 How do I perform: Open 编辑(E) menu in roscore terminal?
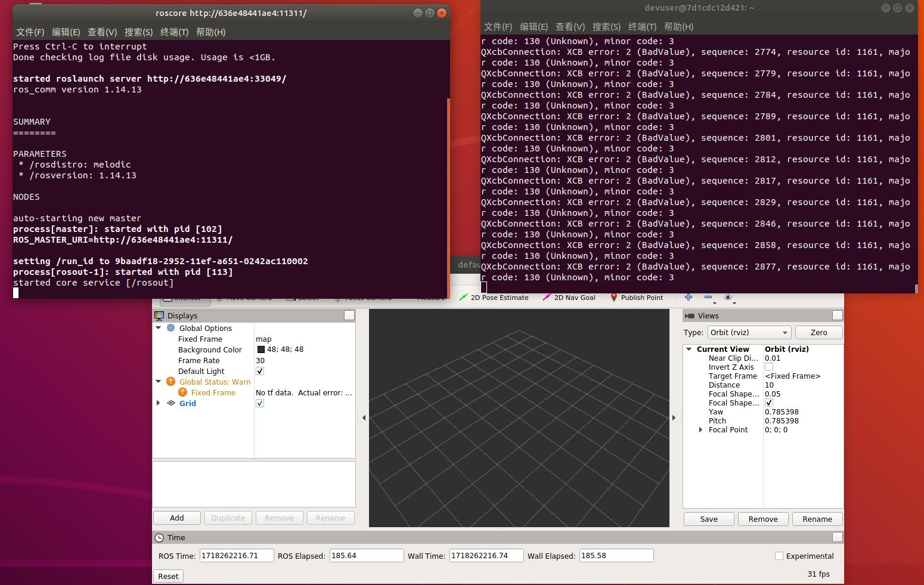click(66, 32)
